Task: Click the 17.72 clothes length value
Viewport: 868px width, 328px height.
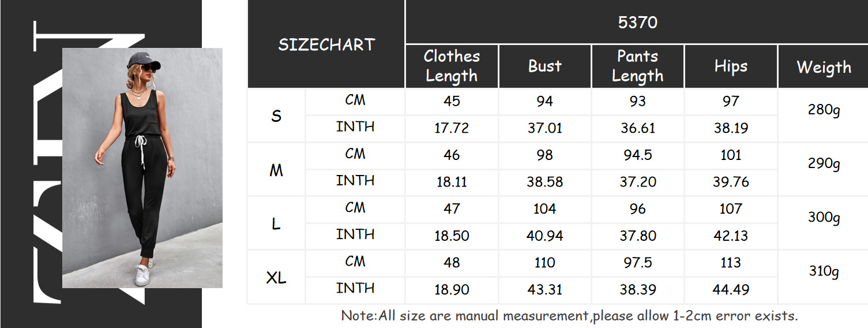Action: point(452,128)
